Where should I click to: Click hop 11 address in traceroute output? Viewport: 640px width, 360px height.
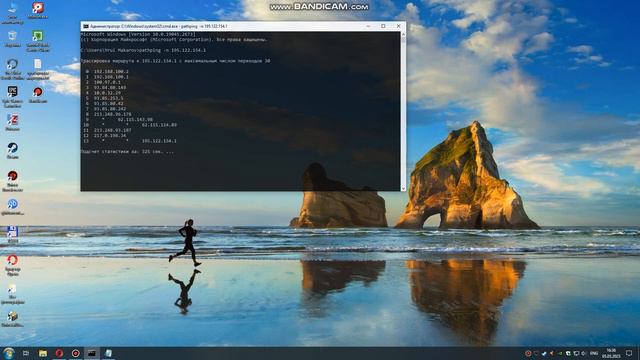pos(113,130)
